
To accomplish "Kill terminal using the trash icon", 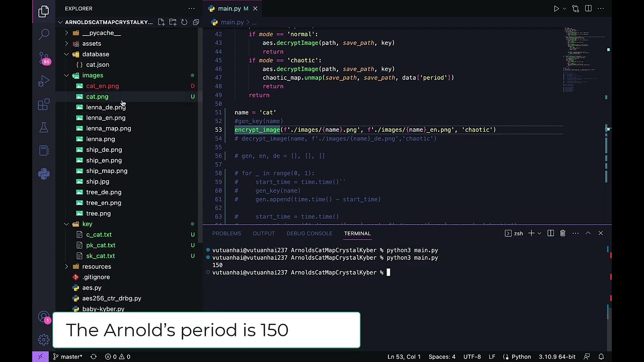I will tap(562, 233).
